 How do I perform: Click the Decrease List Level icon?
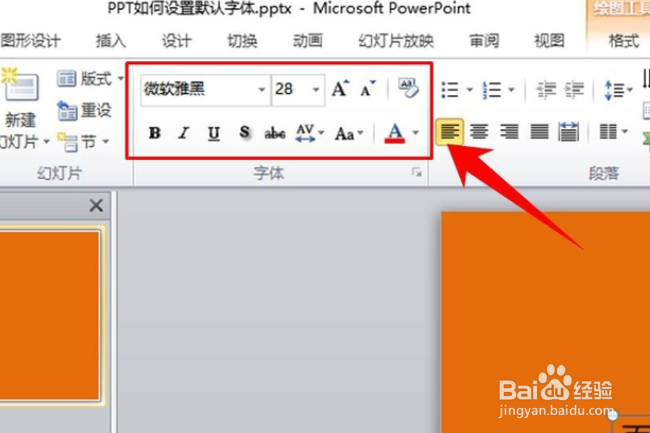546,90
